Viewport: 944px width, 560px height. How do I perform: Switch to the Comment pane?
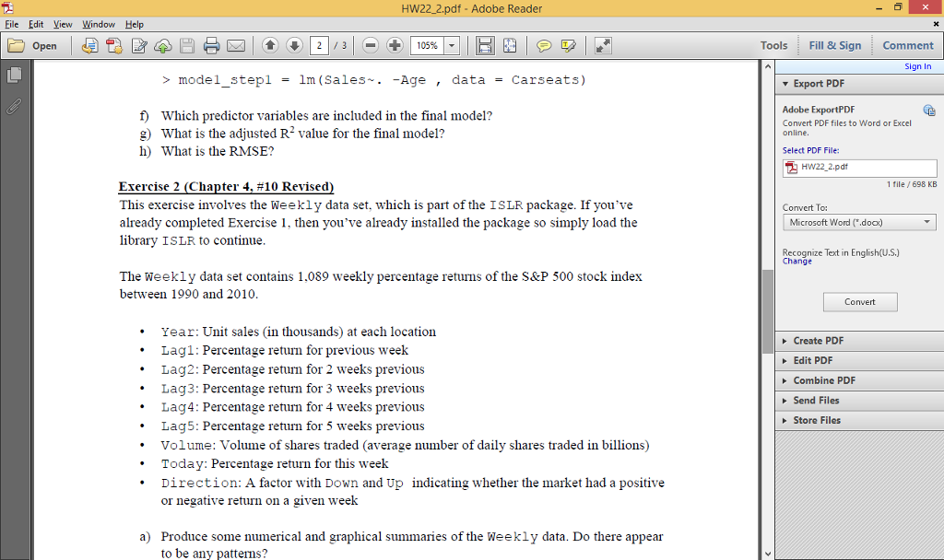pos(907,44)
